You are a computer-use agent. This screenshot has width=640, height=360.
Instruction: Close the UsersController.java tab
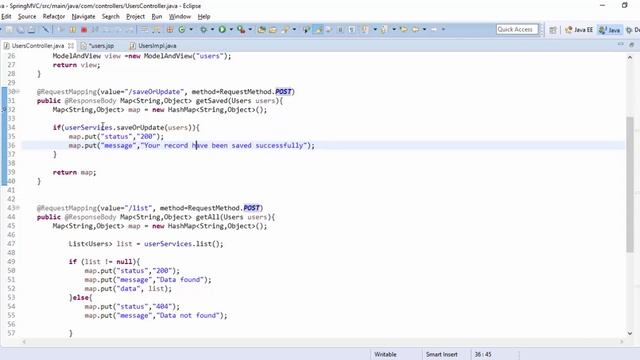point(71,46)
